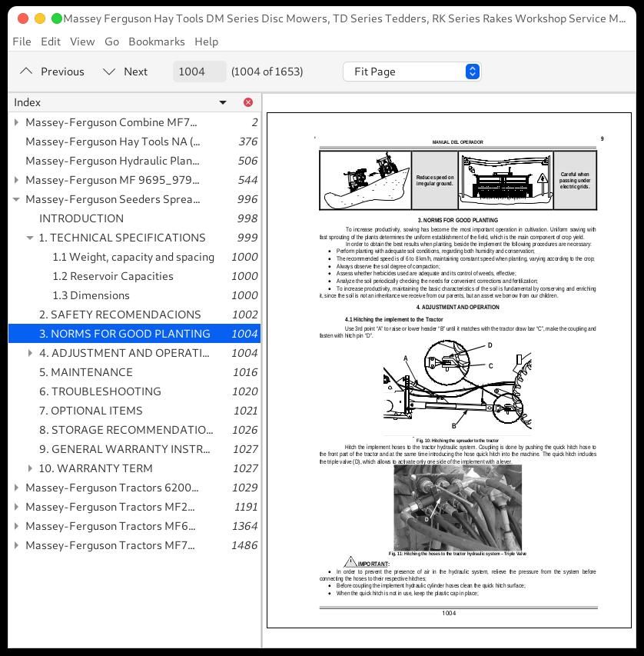Open the Index panel selector dropdown arrow
Image resolution: width=644 pixels, height=656 pixels.
click(223, 102)
